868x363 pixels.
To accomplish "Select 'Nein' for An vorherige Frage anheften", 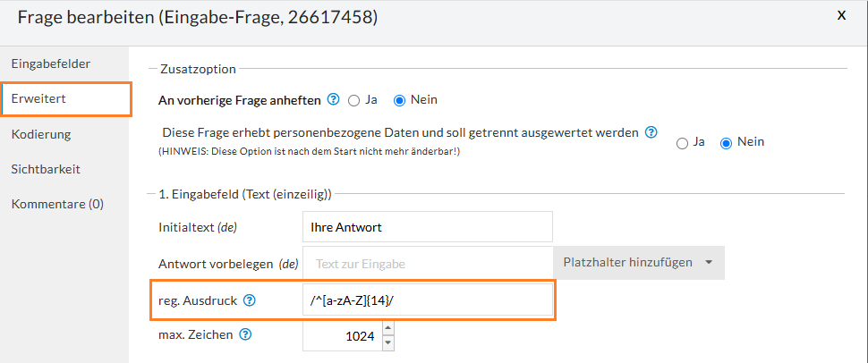I will (x=400, y=99).
